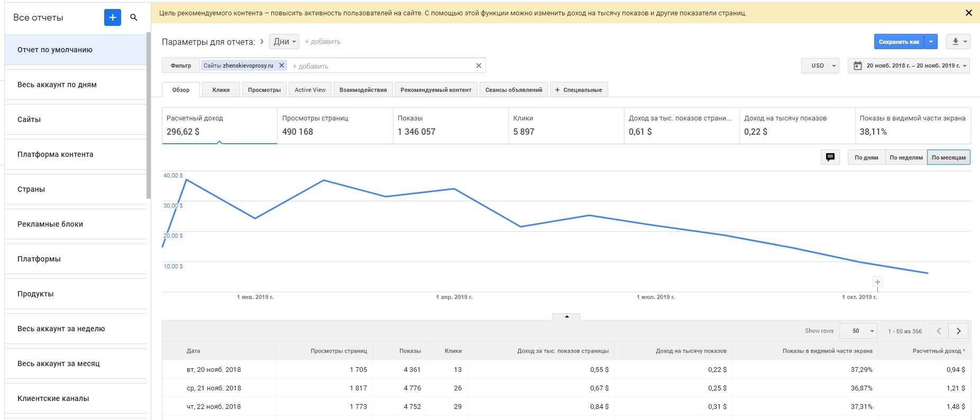
Task: Open the download report icon menu
Action: [957, 42]
